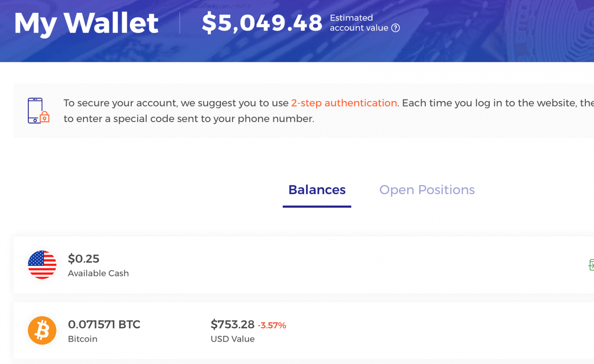Switch to the Open Positions tab
The image size is (594, 364).
(x=427, y=190)
